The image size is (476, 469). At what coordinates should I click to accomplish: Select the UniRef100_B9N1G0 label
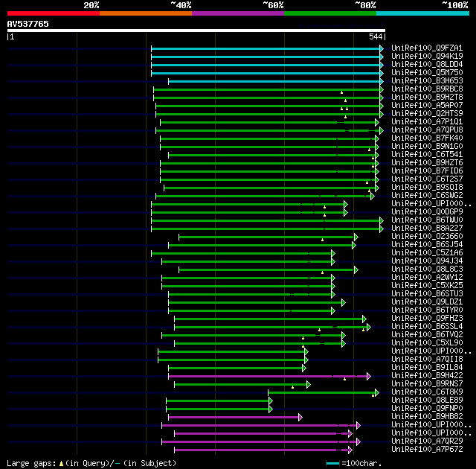(427, 147)
